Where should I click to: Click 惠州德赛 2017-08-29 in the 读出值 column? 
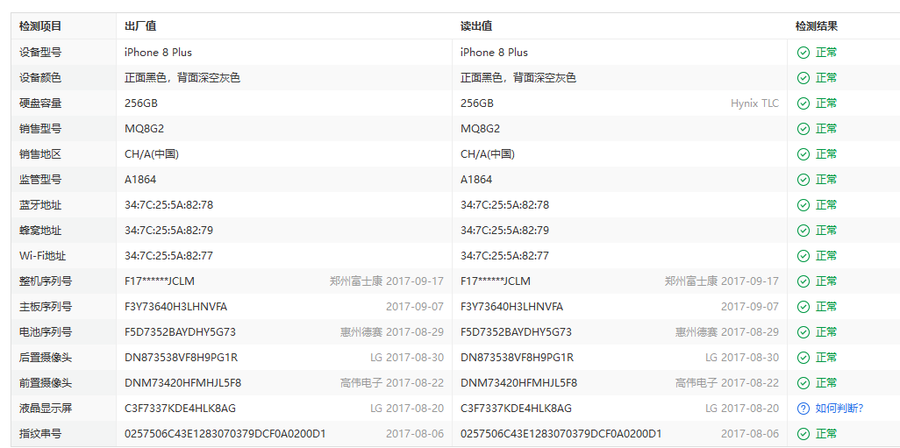coord(727,332)
